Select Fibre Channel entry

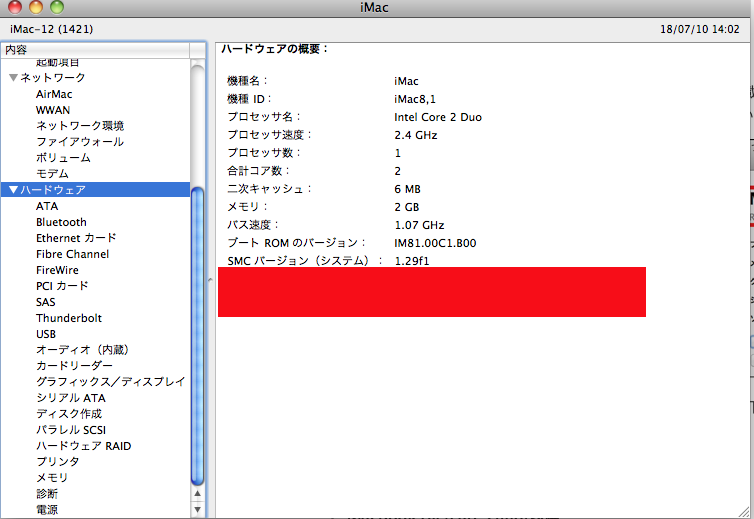[73, 253]
